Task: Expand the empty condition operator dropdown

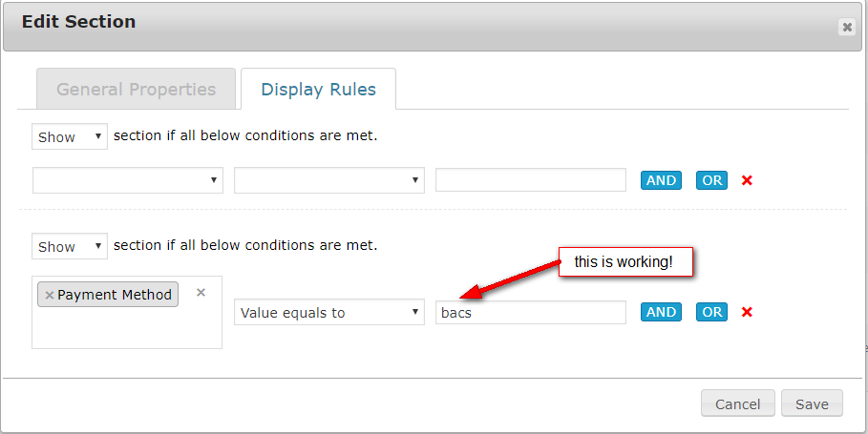Action: tap(329, 180)
